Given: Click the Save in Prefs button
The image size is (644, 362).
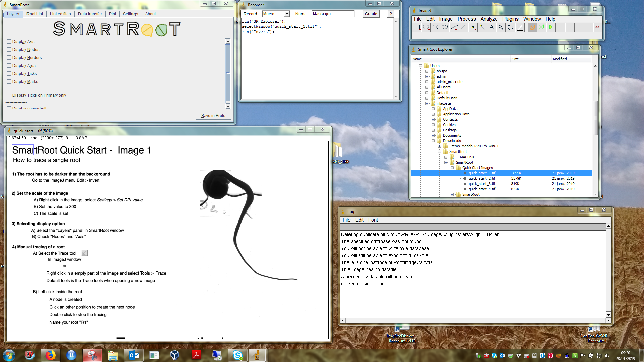Looking at the screenshot, I should coord(213,115).
